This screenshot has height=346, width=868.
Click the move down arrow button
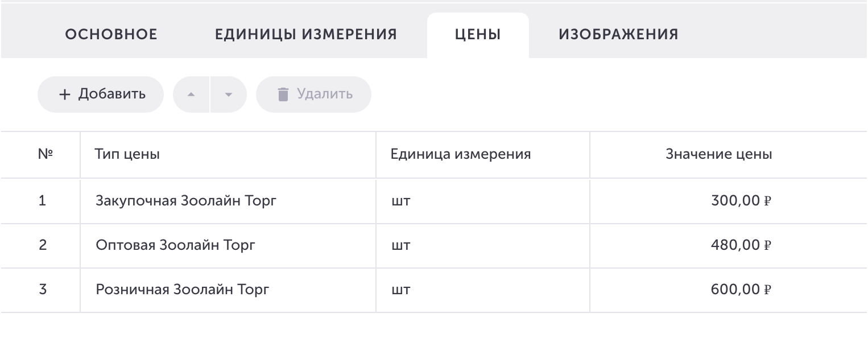[x=229, y=94]
